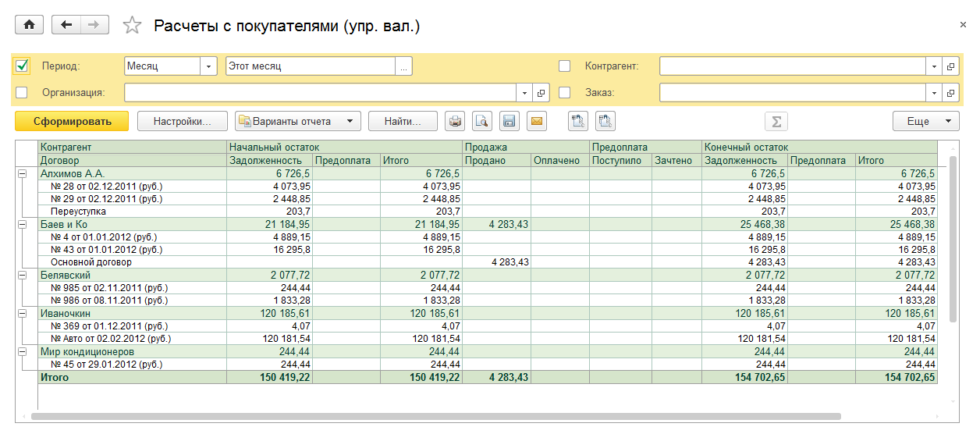Open the Еще menu

pyautogui.click(x=925, y=121)
